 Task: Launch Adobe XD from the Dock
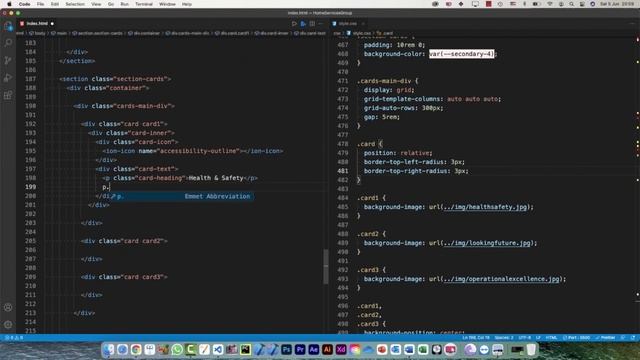click(341, 349)
